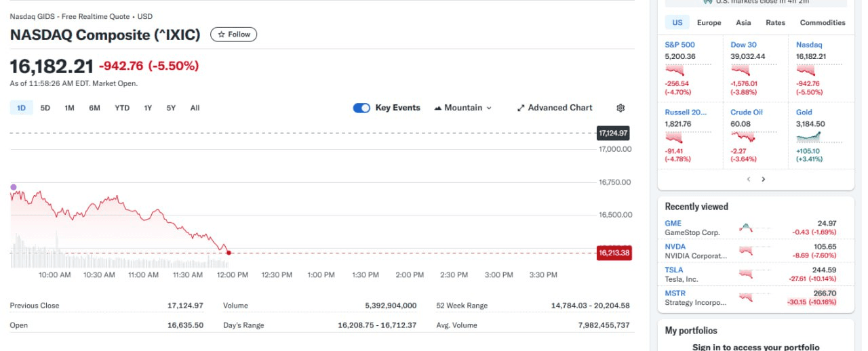Open the Nasdaq quote in markets panel
This screenshot has height=351, width=868.
[809, 45]
